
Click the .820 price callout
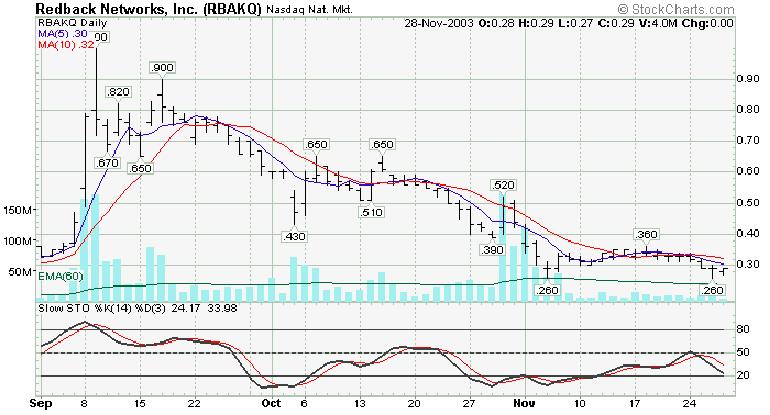[118, 92]
